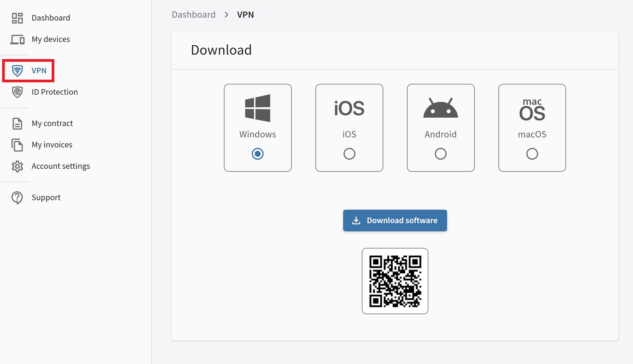Image resolution: width=633 pixels, height=364 pixels.
Task: Click the My contract document icon
Action: pos(17,123)
